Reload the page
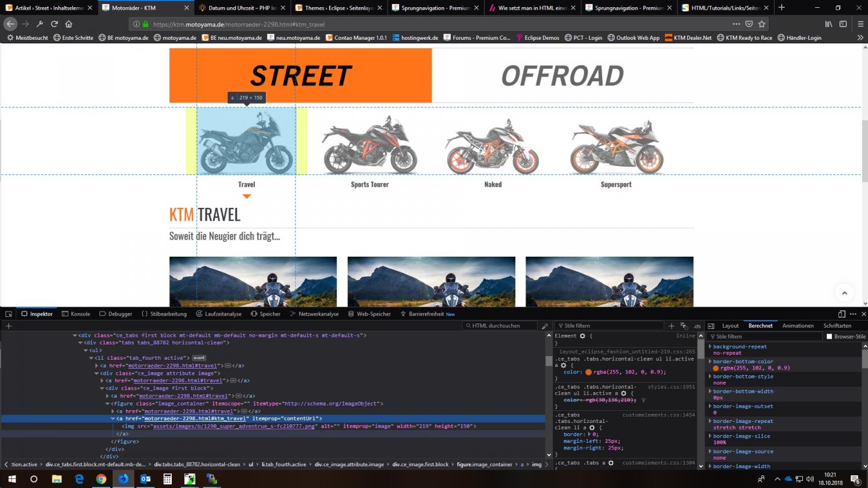This screenshot has height=488, width=868. click(54, 24)
